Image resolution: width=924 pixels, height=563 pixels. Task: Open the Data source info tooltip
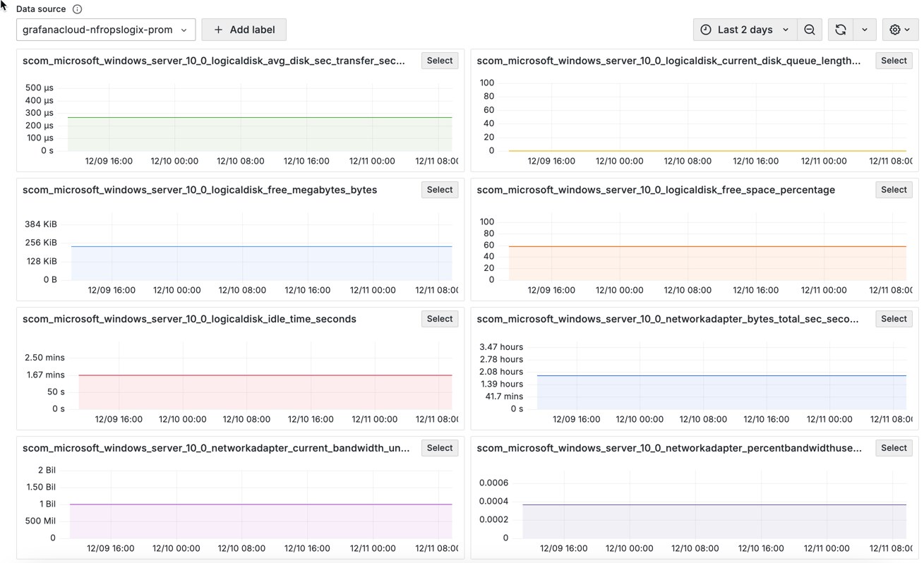pos(76,9)
